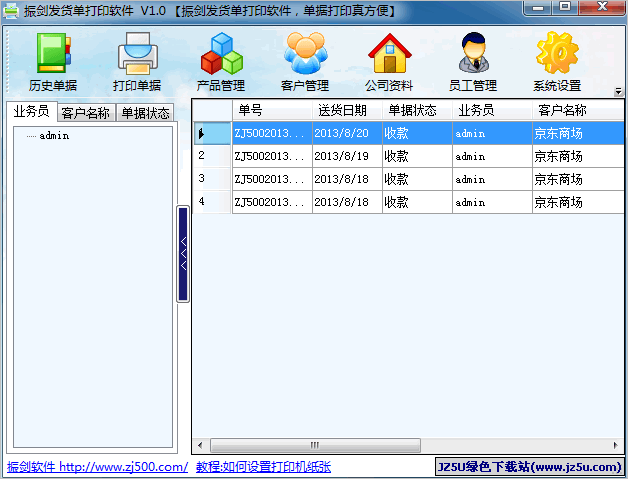Maximize the application window

[x=565, y=7]
